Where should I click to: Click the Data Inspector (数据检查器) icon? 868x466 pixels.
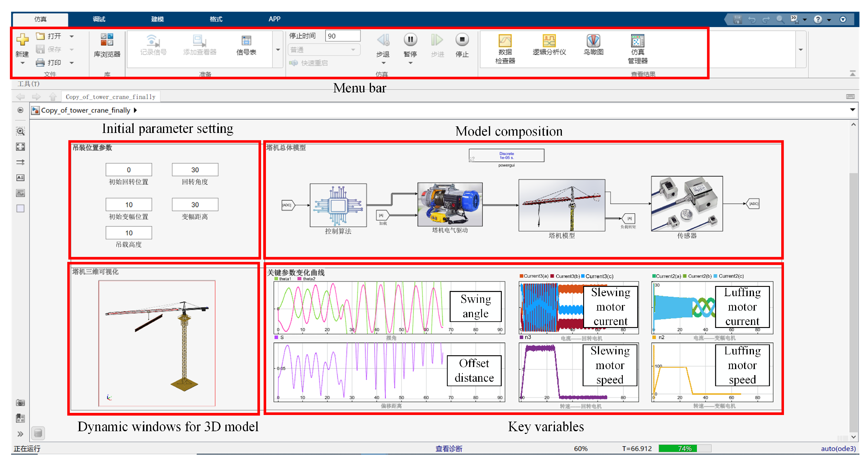point(505,41)
